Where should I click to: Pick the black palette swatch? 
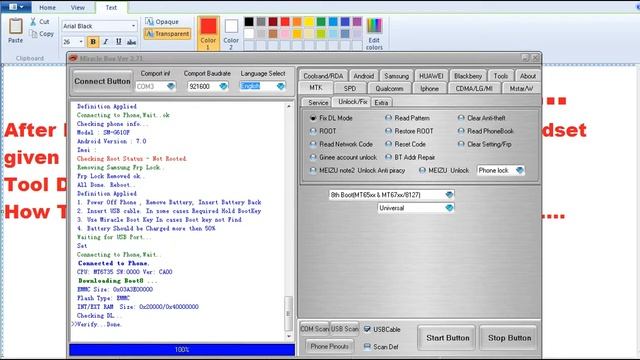249,22
